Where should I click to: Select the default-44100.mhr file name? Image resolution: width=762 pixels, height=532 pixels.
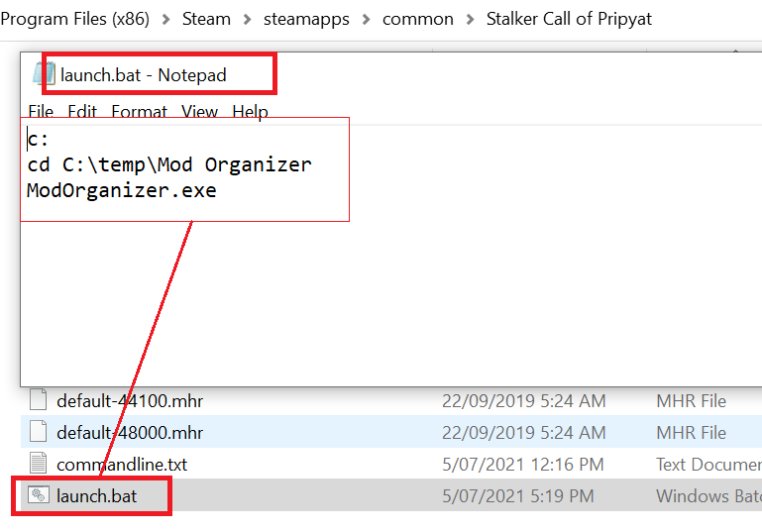tap(130, 401)
